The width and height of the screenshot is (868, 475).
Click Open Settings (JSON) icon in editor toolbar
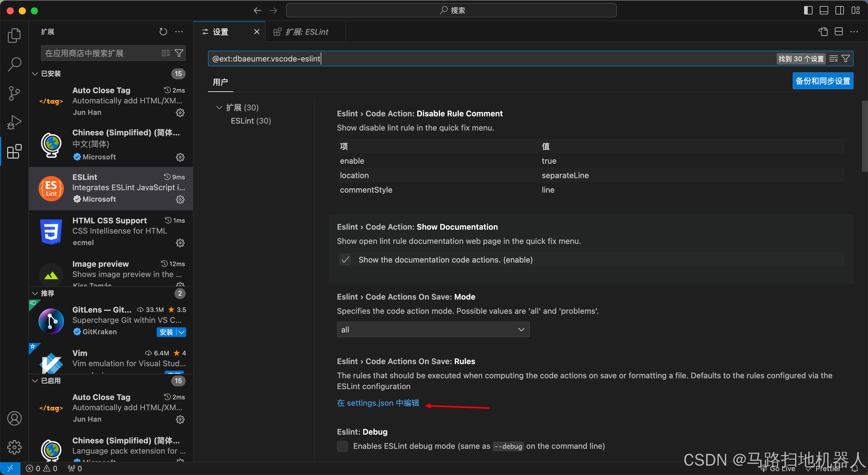coord(823,32)
